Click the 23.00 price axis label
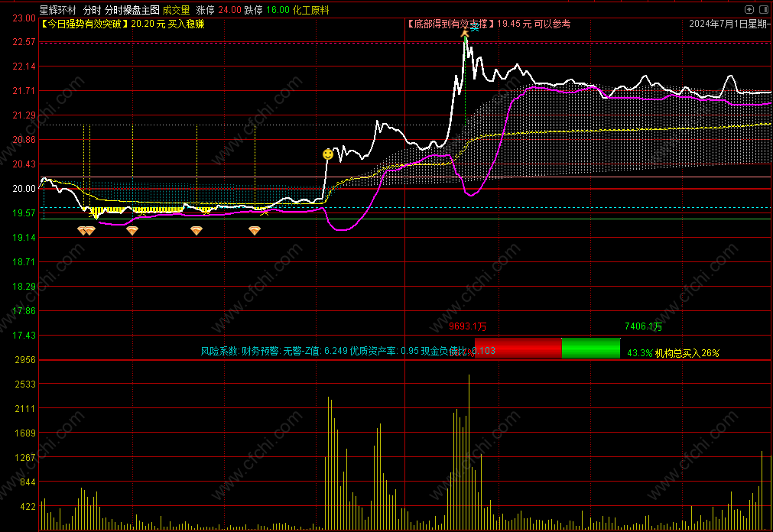 [x=24, y=18]
